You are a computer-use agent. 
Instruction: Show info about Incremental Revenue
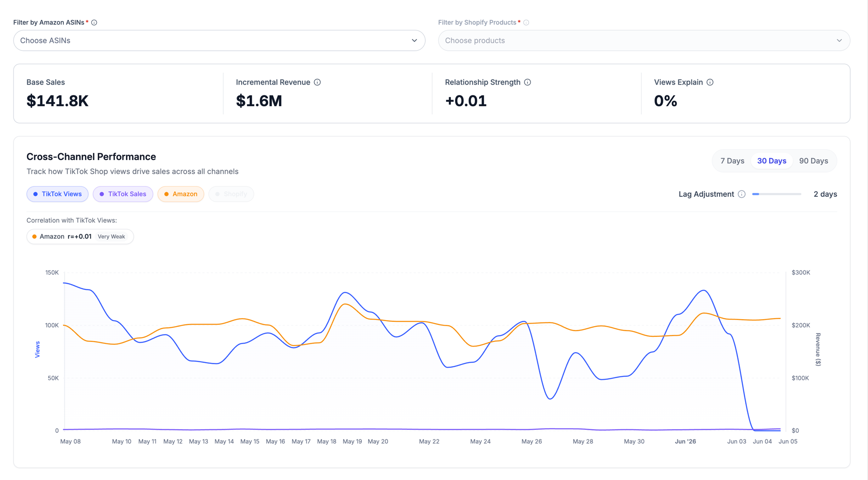tap(317, 82)
